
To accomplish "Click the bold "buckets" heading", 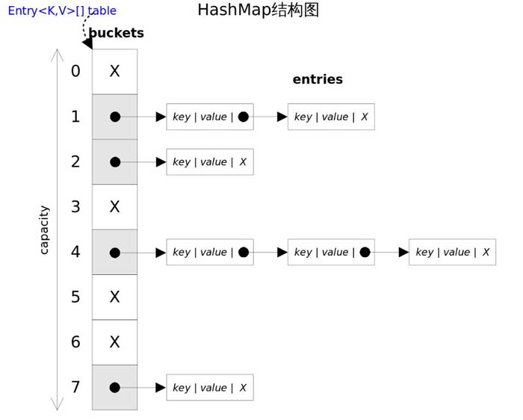I will 117,34.
